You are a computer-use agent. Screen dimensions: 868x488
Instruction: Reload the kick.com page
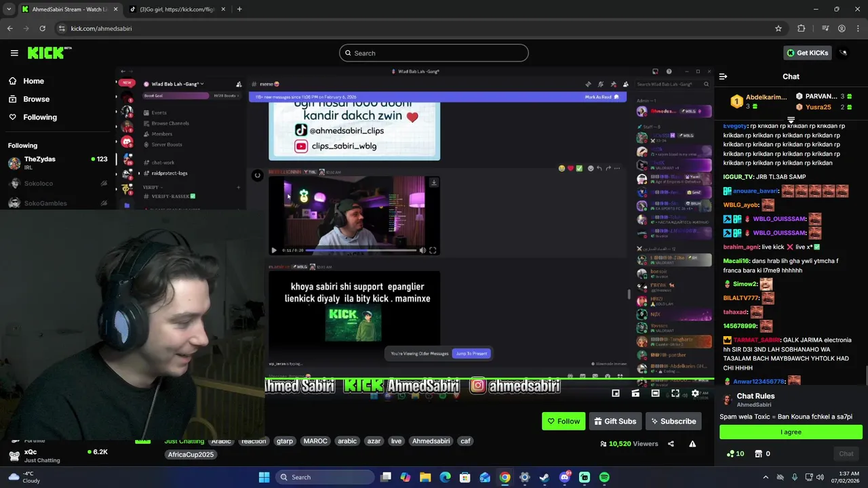click(42, 28)
